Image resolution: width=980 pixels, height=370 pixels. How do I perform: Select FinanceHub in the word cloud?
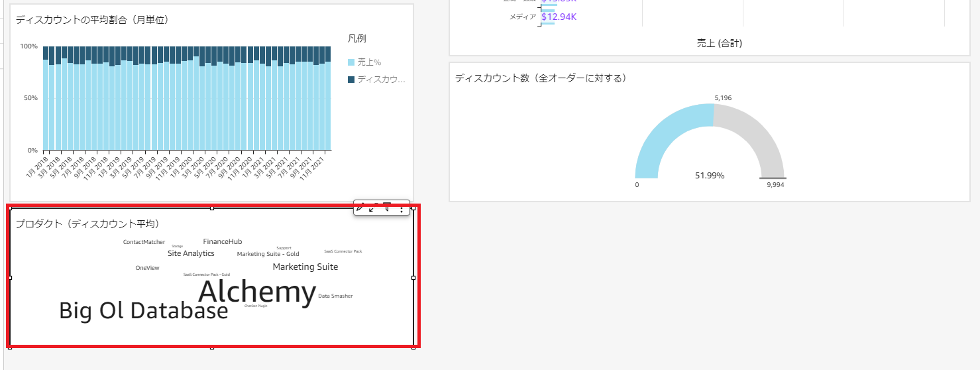223,241
